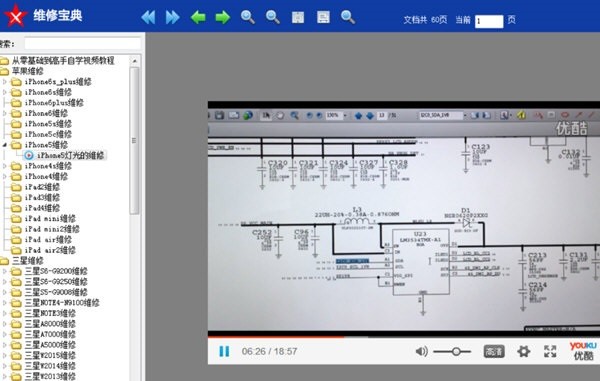
Task: Expand iPhone6s维修 folder arrow
Action: (x=5, y=92)
